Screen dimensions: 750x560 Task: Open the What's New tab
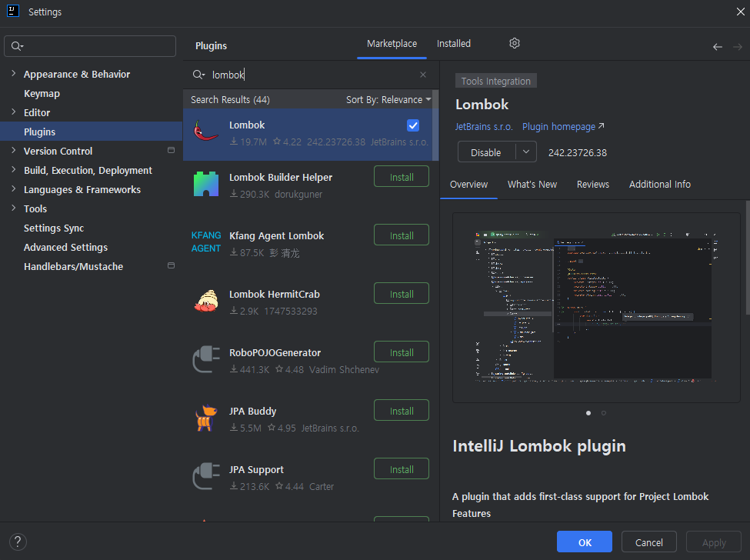coord(532,185)
